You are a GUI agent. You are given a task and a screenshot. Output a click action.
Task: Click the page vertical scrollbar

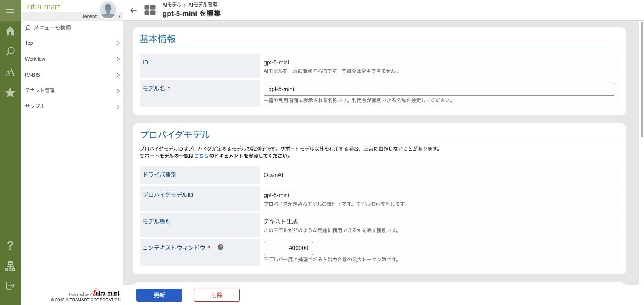coord(642,79)
